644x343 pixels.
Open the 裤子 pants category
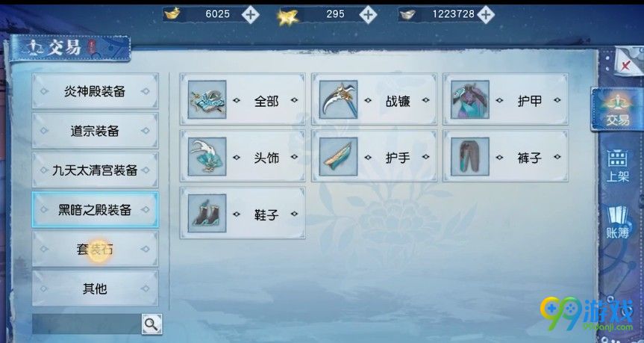506,156
